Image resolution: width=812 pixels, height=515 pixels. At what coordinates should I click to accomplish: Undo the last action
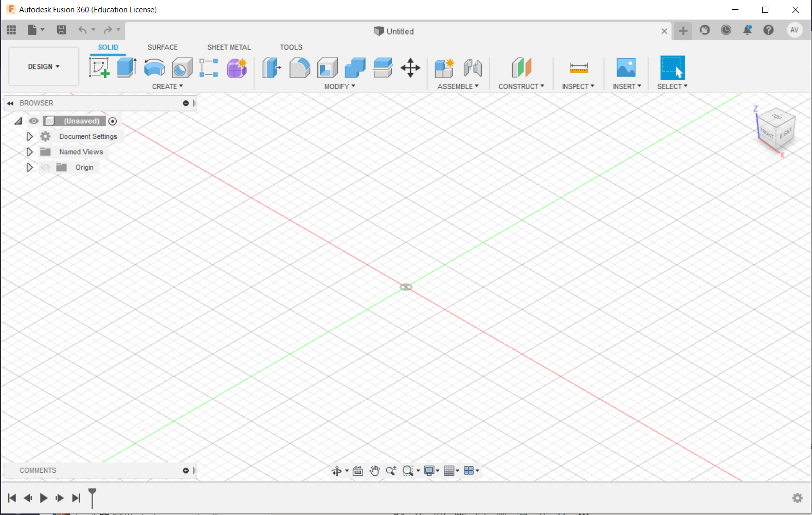tap(82, 30)
